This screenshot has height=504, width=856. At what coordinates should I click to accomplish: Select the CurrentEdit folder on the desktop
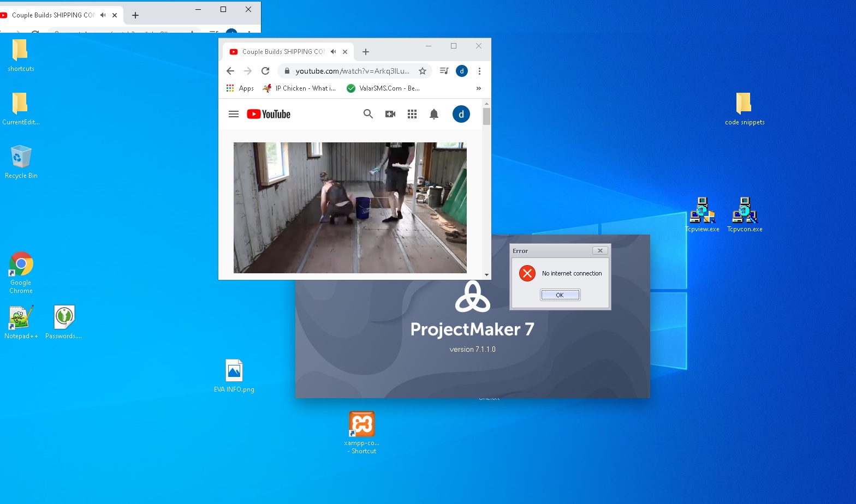click(x=21, y=109)
